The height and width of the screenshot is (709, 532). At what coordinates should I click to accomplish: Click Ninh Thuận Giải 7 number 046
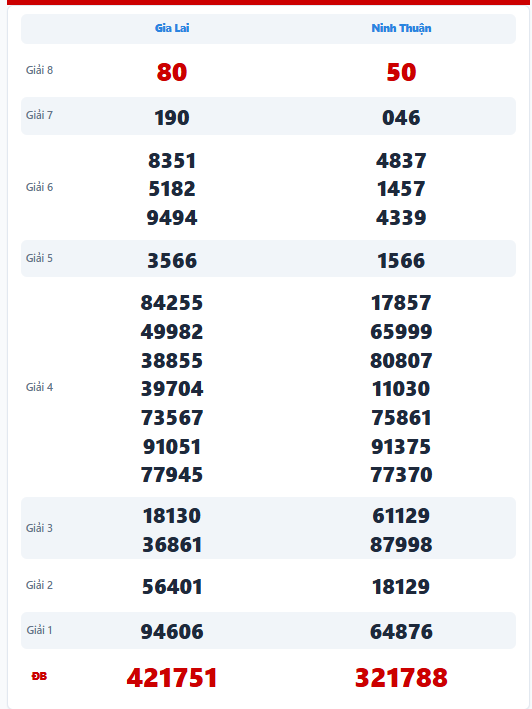(401, 118)
